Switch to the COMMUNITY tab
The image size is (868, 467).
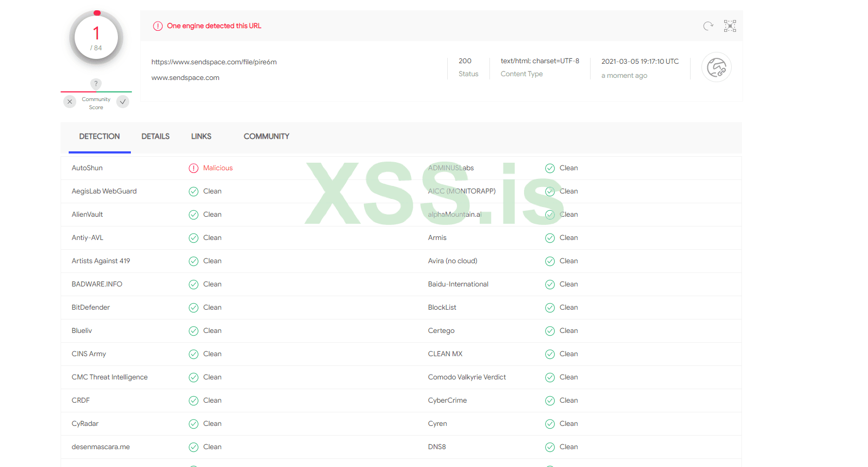[x=267, y=137]
